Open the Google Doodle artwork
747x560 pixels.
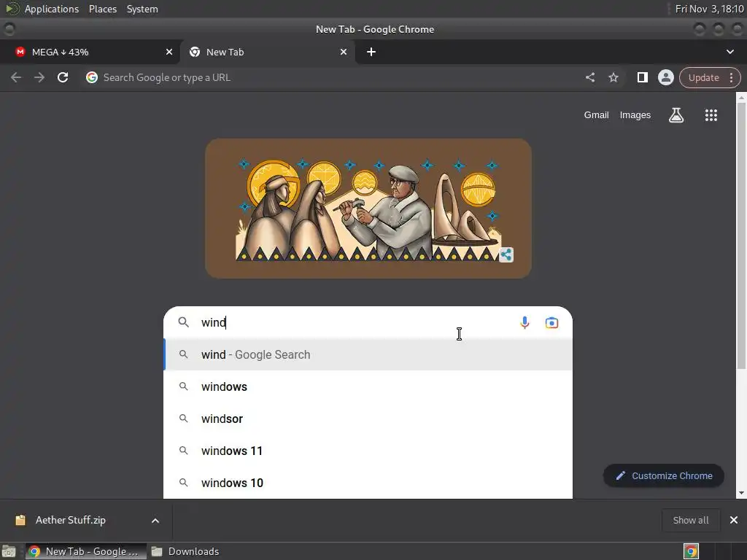tap(368, 209)
